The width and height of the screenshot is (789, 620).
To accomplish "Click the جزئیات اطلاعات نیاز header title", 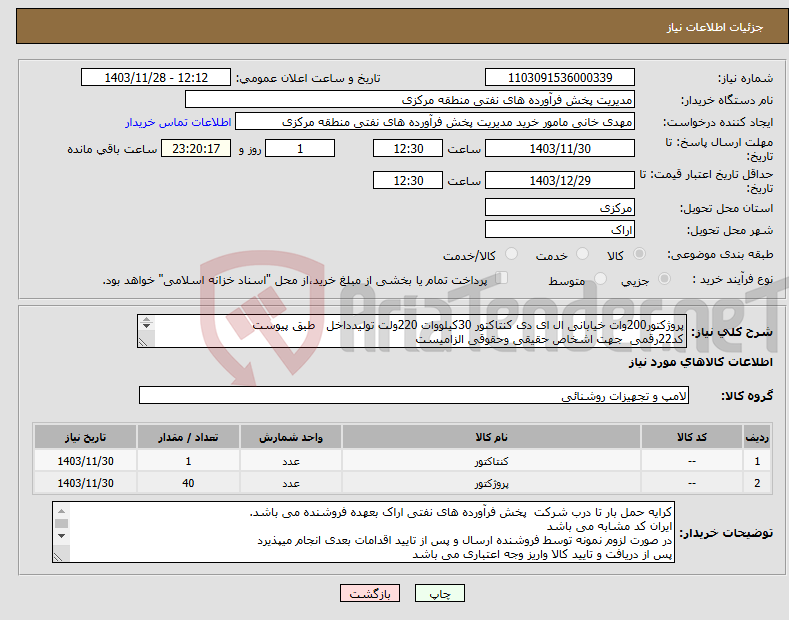I will tap(715, 27).
